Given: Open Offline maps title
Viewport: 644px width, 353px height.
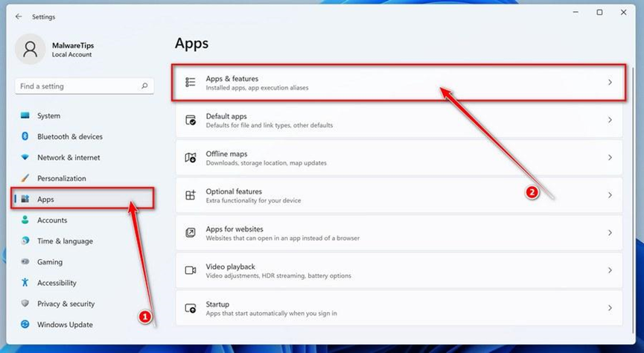Looking at the screenshot, I should point(227,153).
